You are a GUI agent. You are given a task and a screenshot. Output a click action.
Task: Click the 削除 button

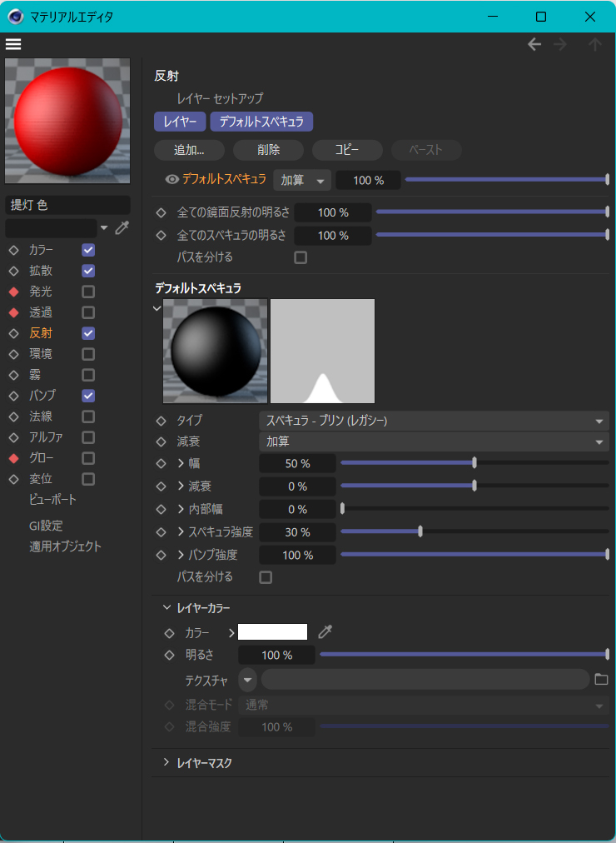tap(268, 150)
